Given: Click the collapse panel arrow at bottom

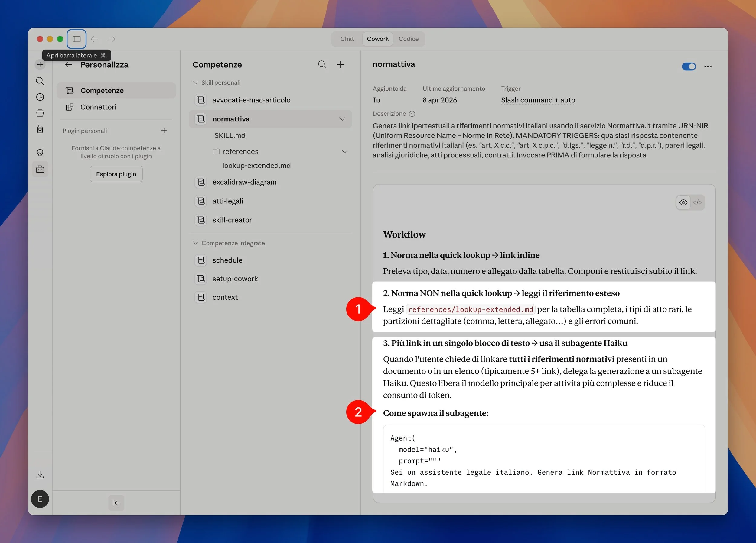Looking at the screenshot, I should pos(116,503).
